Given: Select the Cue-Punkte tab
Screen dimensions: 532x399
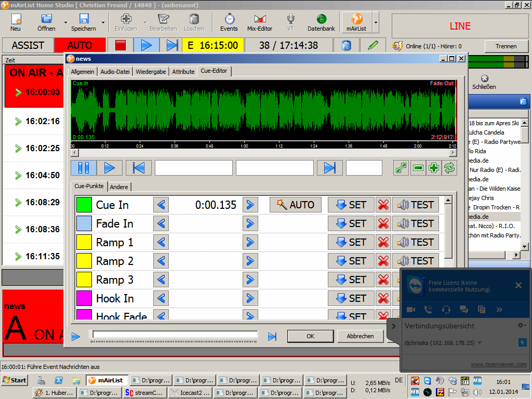Looking at the screenshot, I should click(x=89, y=187).
